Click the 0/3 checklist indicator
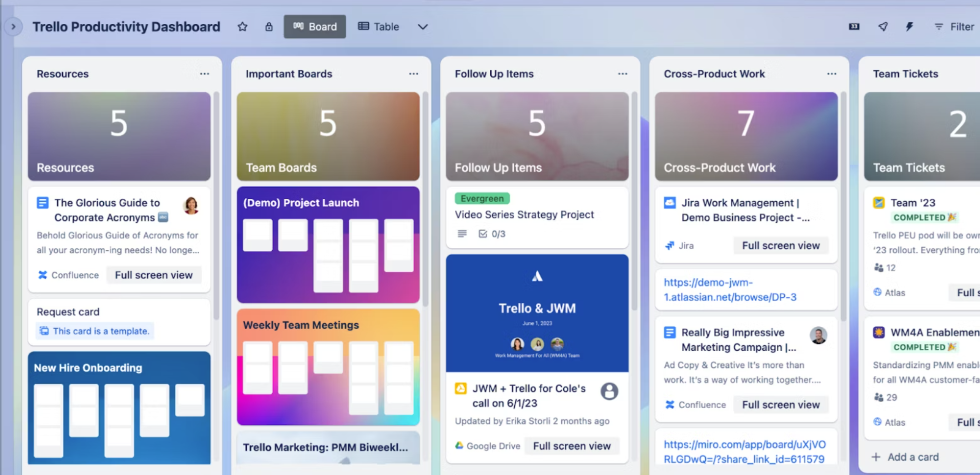 [x=492, y=233]
